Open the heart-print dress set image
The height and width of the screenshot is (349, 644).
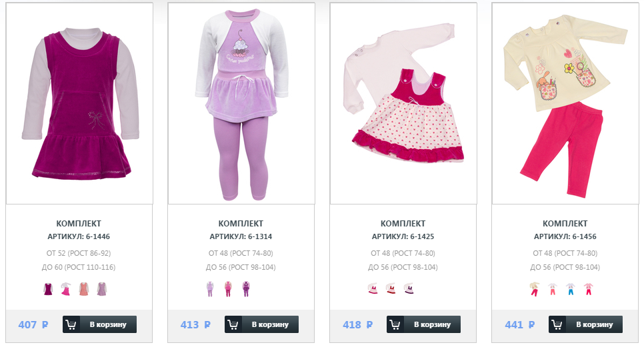(x=403, y=103)
